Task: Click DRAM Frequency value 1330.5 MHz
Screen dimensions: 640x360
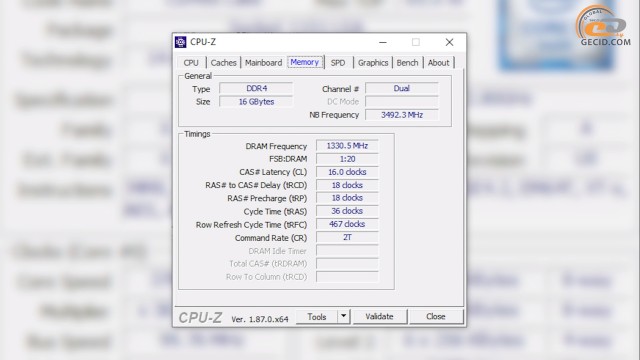Action: [x=347, y=146]
